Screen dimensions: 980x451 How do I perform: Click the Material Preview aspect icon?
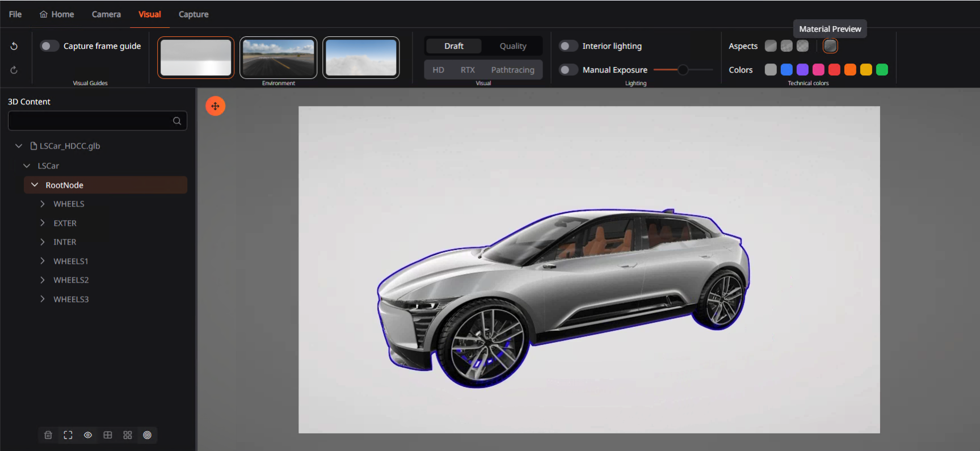(x=830, y=46)
